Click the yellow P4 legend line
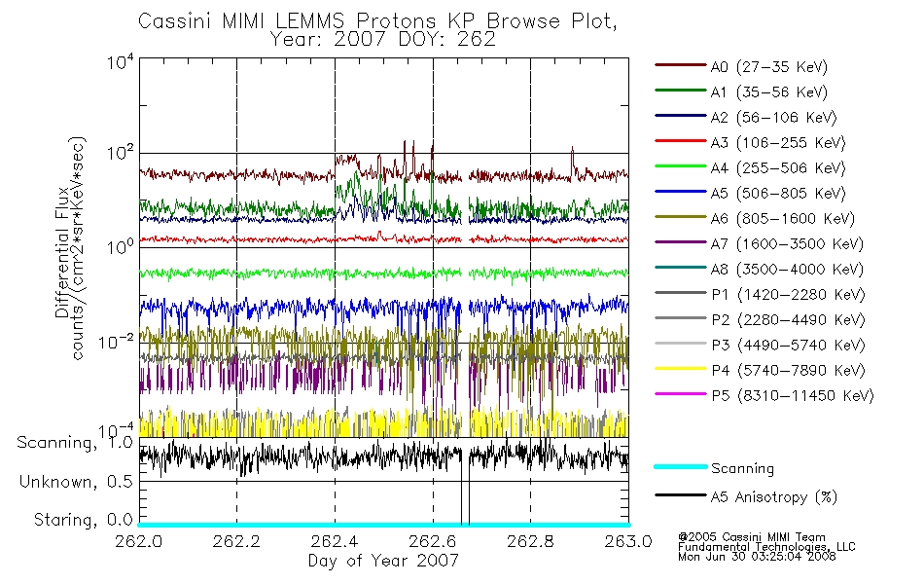Screen dimensions: 924x584 681,369
